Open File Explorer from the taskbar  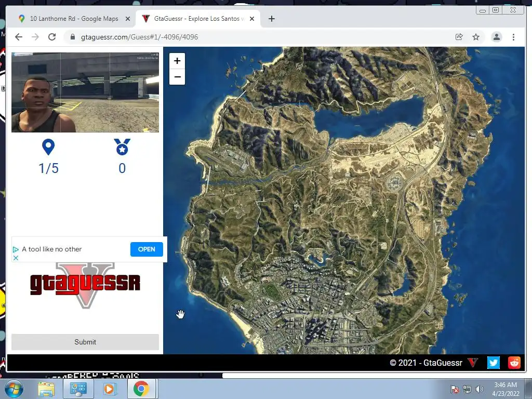pyautogui.click(x=46, y=390)
